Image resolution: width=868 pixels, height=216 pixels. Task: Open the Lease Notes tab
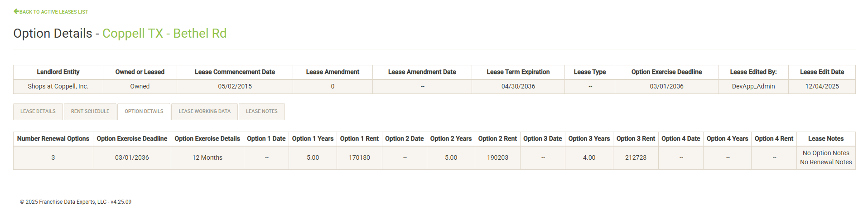pos(262,112)
